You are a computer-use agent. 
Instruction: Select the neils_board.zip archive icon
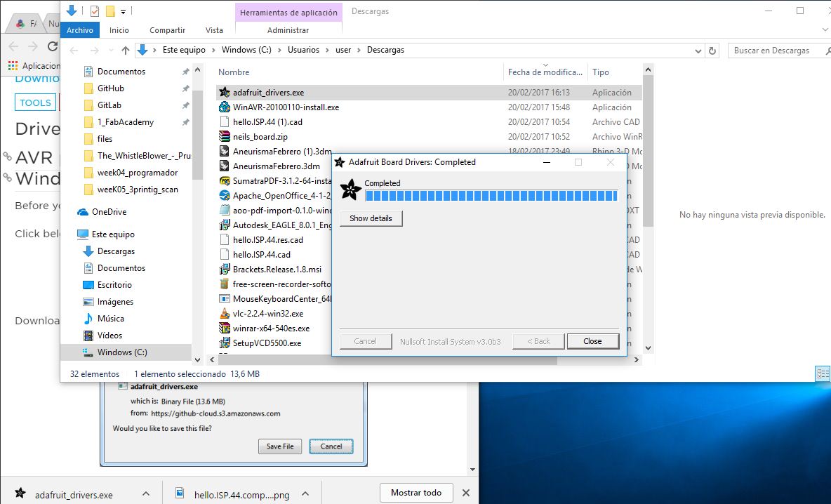[x=225, y=137]
